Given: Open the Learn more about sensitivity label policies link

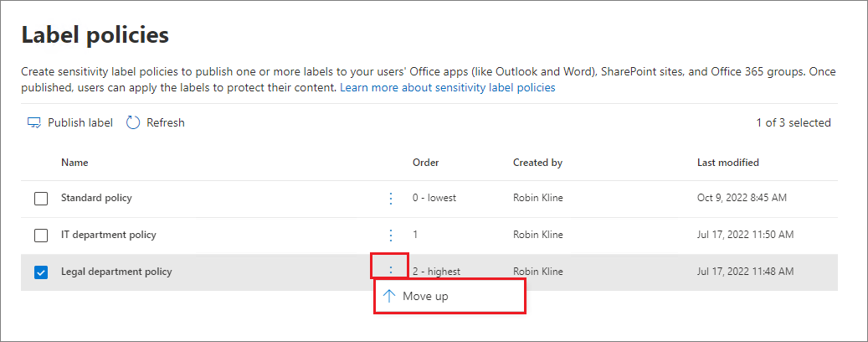Looking at the screenshot, I should coord(447,87).
